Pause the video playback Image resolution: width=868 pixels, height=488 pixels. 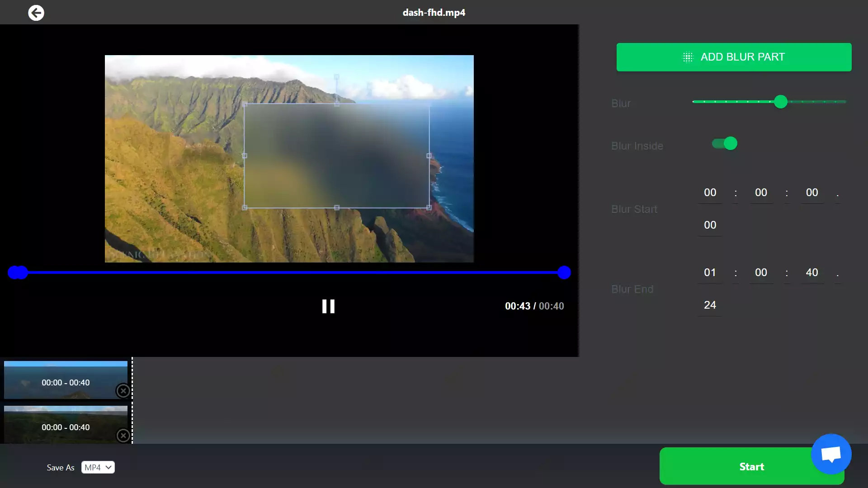(328, 306)
